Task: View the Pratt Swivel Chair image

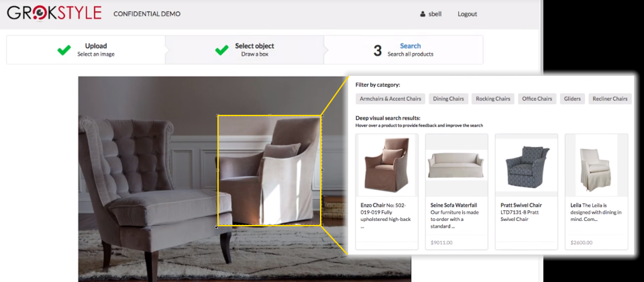Action: [x=526, y=165]
